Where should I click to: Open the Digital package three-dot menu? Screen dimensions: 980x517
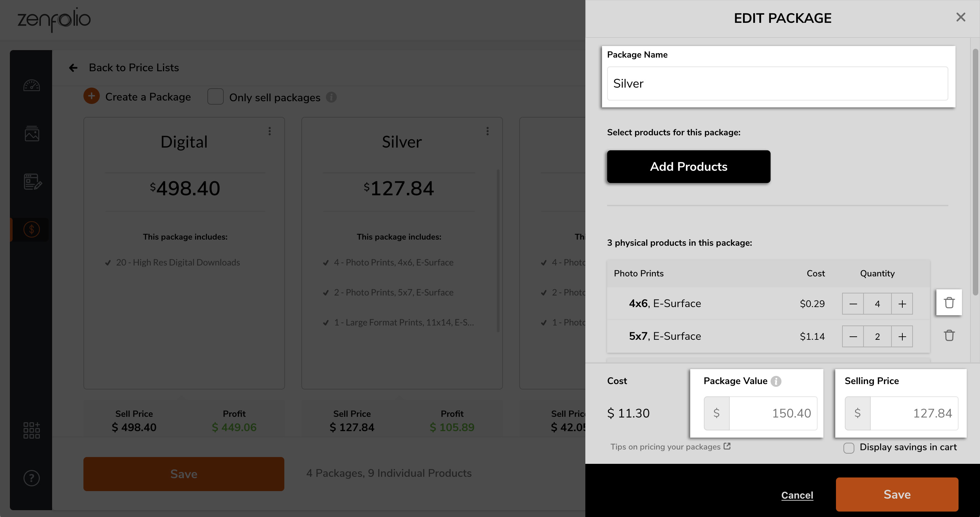click(x=270, y=131)
